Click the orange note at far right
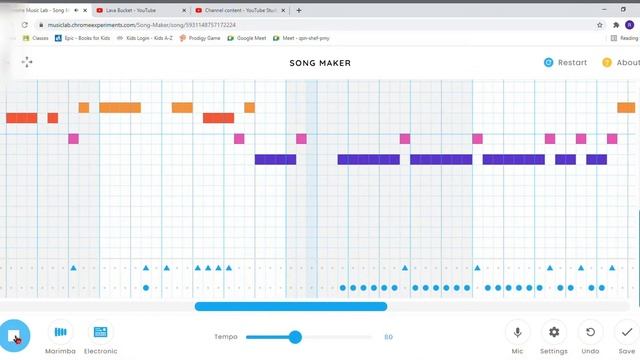Screen dimensions: 640x360 626,108
